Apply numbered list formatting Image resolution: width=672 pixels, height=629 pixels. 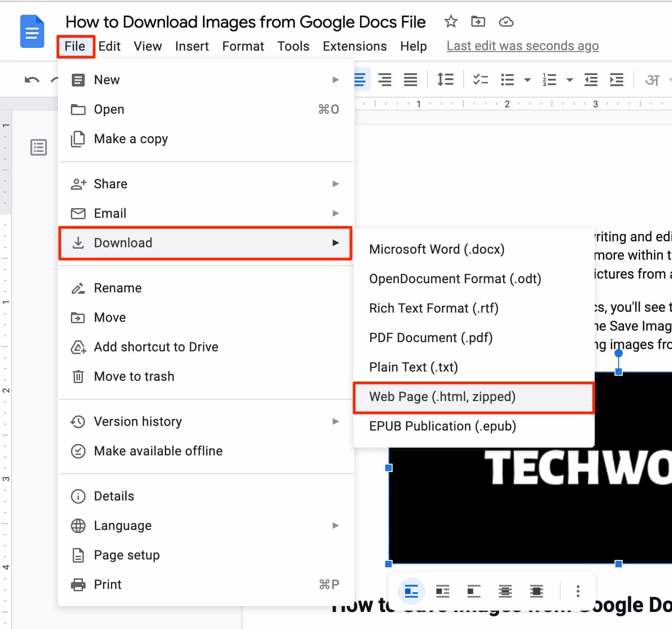[549, 80]
